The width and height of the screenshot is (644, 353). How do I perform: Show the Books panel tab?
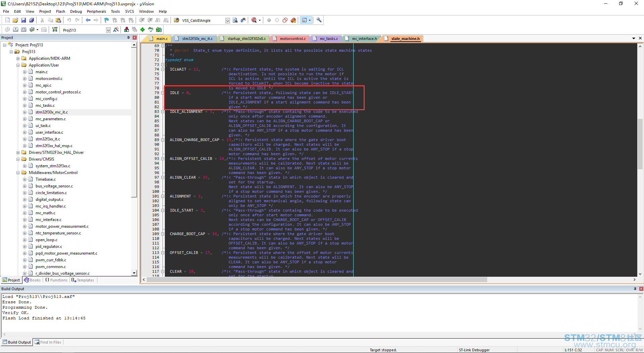pyautogui.click(x=32, y=280)
